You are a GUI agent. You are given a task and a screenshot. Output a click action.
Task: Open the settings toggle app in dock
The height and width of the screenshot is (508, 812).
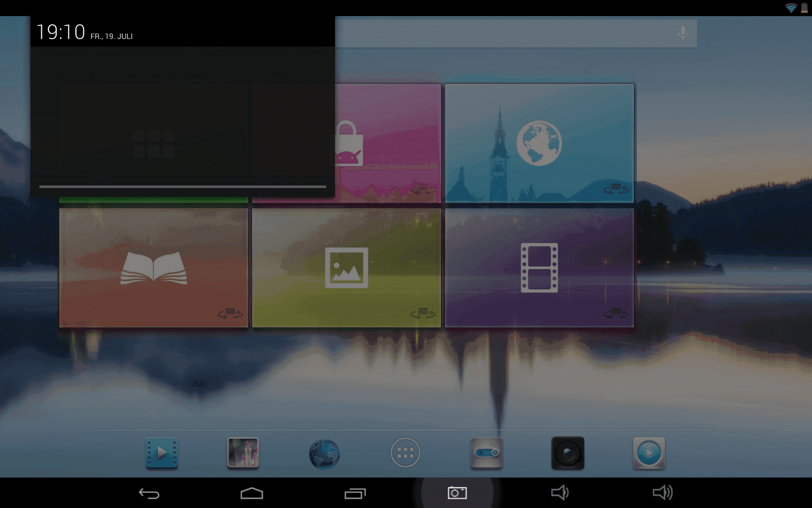(486, 453)
